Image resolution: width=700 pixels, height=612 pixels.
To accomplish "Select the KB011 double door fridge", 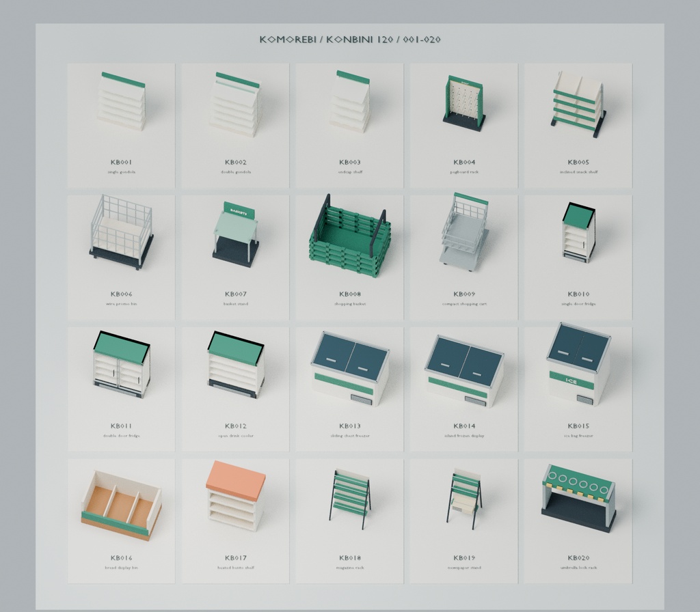I will click(x=121, y=389).
